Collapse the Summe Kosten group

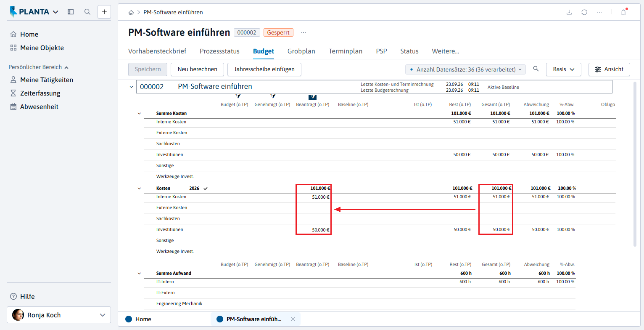(x=139, y=114)
